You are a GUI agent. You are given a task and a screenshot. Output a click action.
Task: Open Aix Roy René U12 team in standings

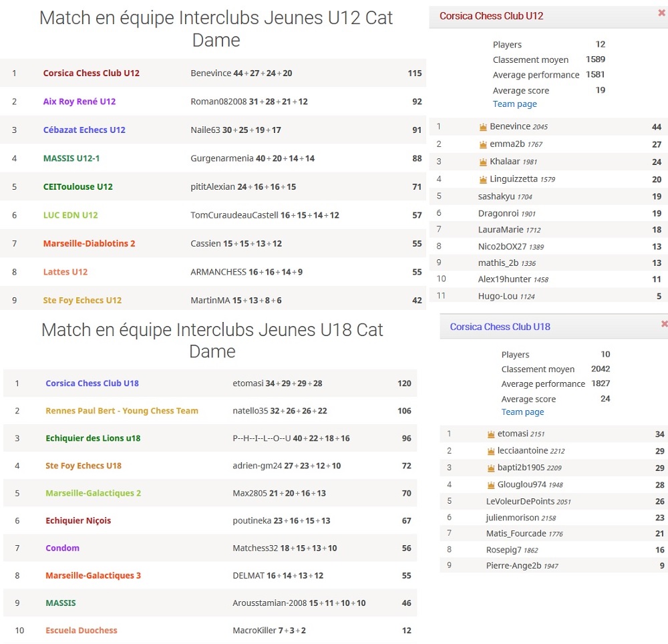pyautogui.click(x=79, y=102)
